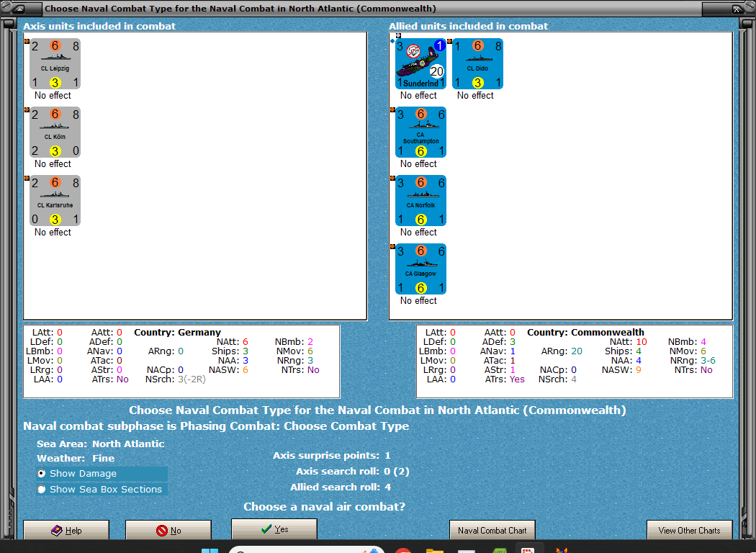Click the taskbar search box

(x=306, y=550)
